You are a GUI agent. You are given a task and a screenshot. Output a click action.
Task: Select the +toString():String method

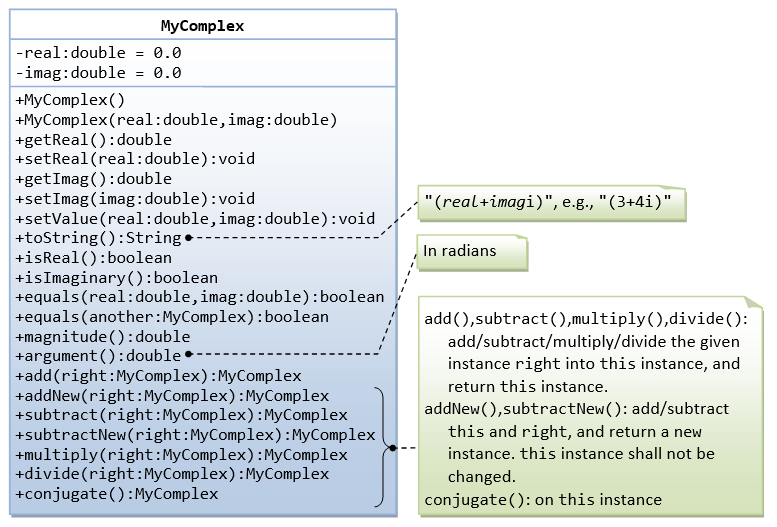[x=99, y=238]
